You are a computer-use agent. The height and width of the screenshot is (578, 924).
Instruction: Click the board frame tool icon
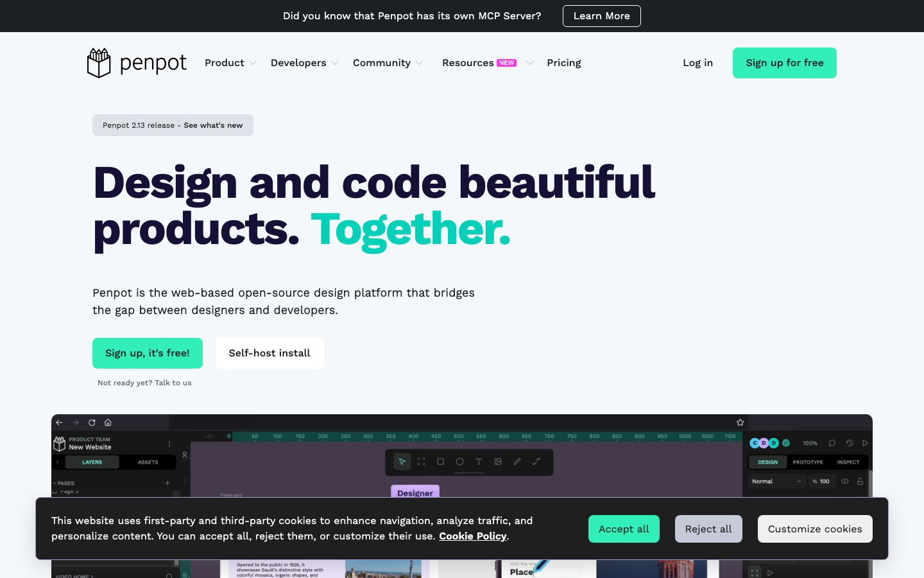pos(421,462)
